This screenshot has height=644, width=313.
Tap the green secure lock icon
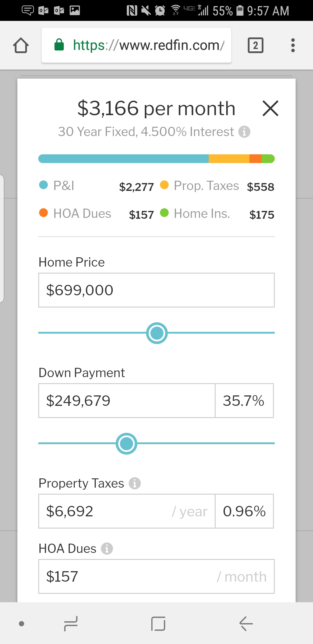pos(59,45)
